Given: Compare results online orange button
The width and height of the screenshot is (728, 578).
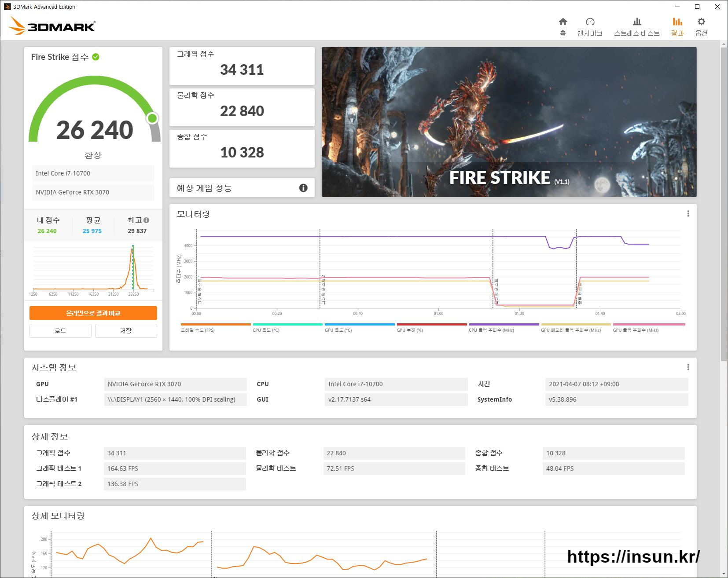Looking at the screenshot, I should [x=93, y=313].
